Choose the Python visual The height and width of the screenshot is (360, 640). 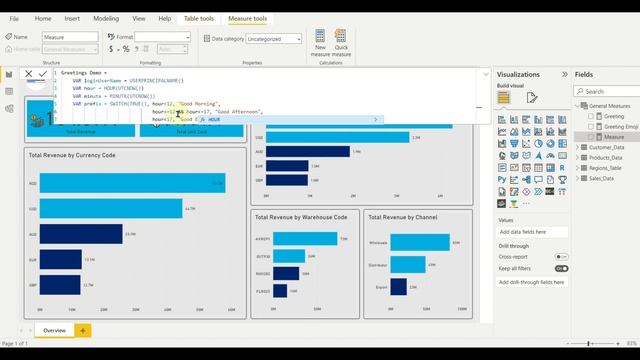[502, 180]
